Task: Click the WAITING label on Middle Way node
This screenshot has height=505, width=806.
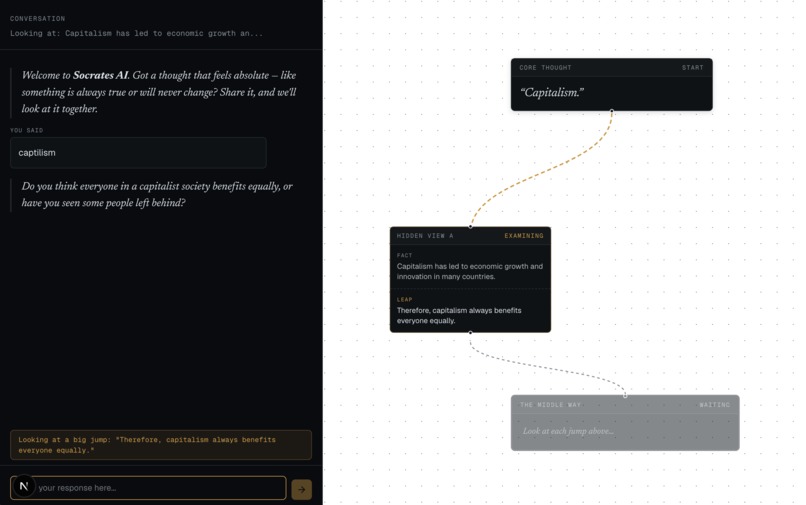Action: tap(715, 405)
